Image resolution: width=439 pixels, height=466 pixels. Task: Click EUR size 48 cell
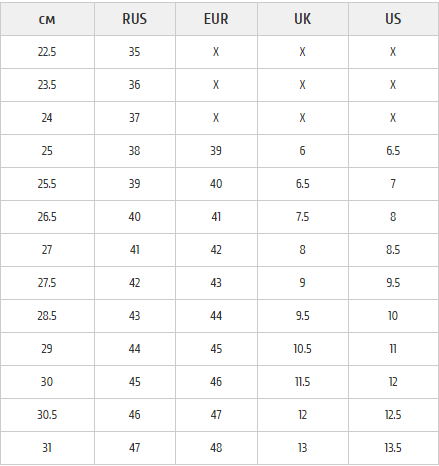[216, 448]
